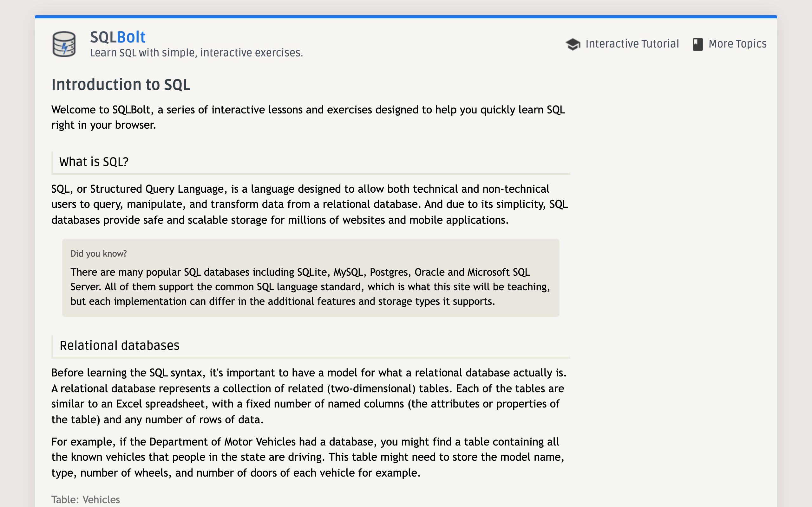Click the Department of Motor Vehicles example paragraph

click(x=308, y=457)
